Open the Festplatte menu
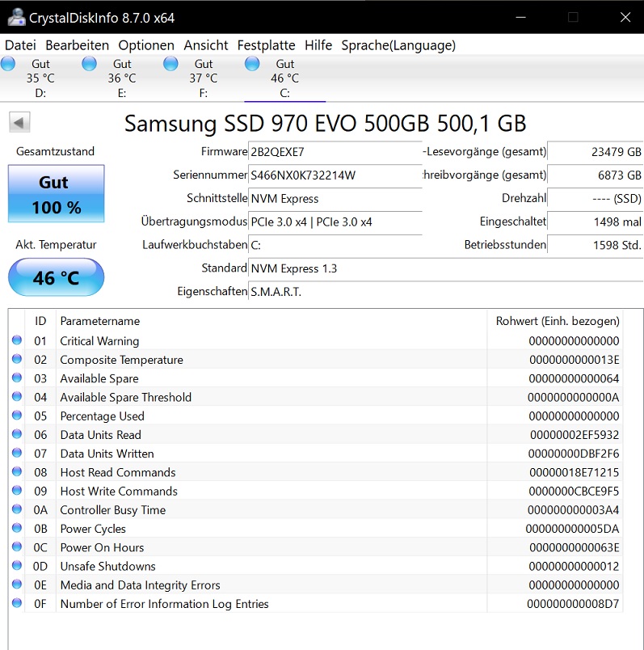This screenshot has width=644, height=650. 267,44
